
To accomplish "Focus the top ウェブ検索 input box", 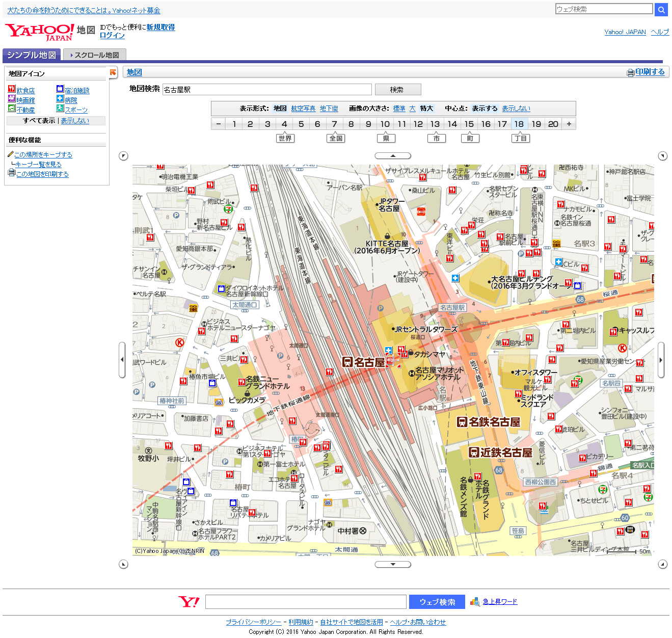I will 604,9.
